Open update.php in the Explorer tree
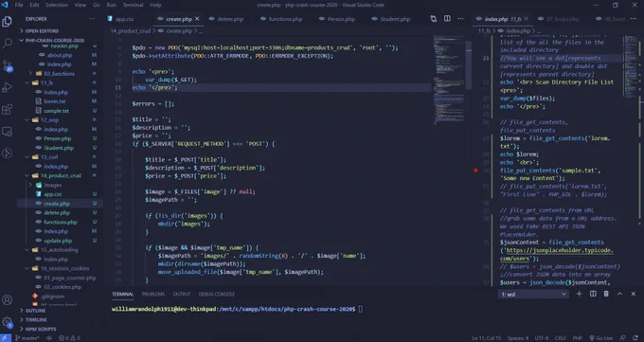The height and width of the screenshot is (342, 644). pyautogui.click(x=58, y=241)
